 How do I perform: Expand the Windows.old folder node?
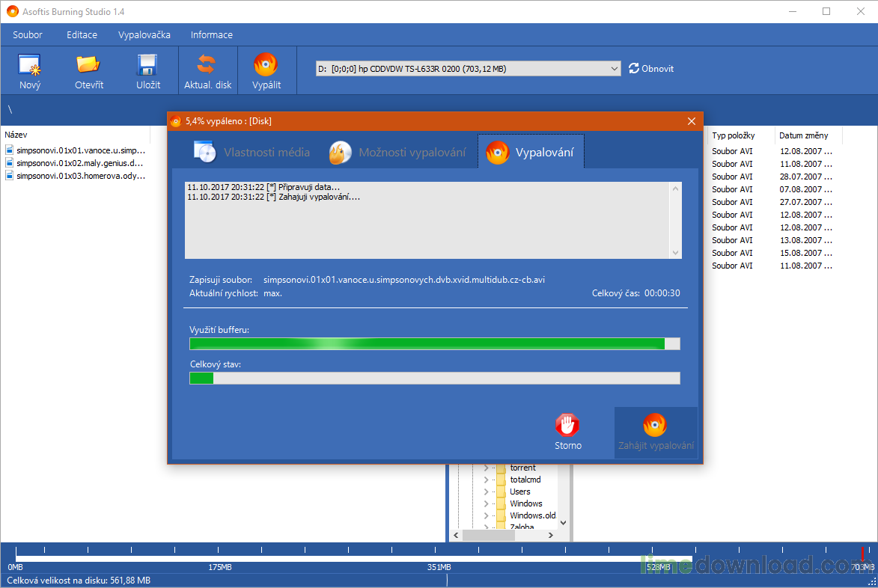point(486,516)
